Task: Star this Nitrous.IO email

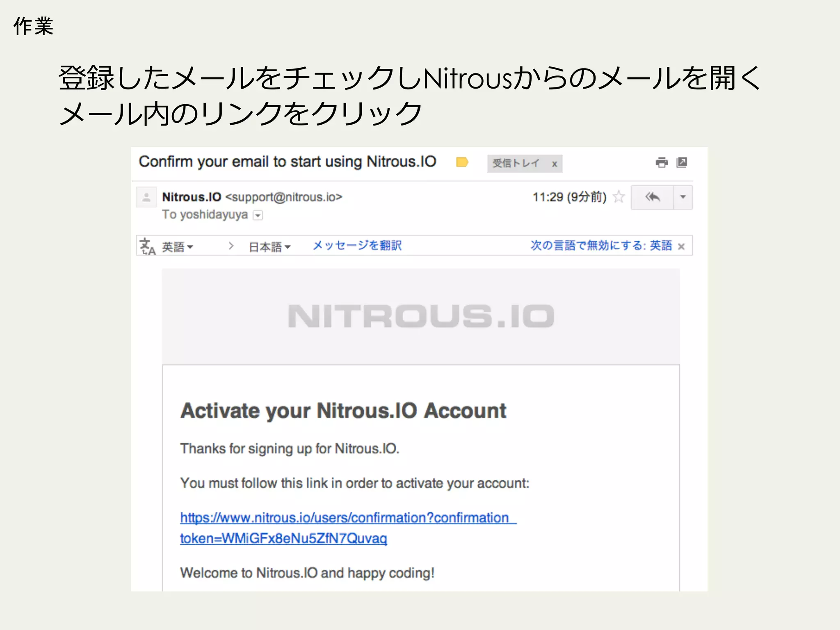Action: coord(619,197)
